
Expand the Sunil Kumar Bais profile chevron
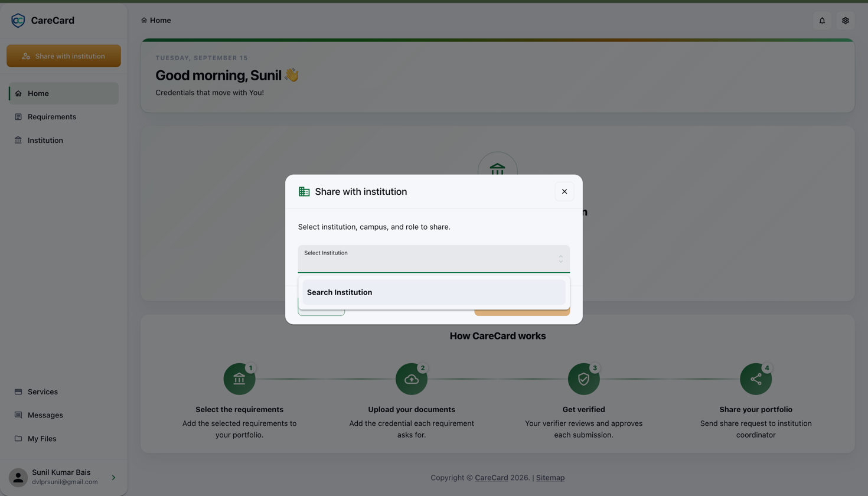(x=113, y=478)
